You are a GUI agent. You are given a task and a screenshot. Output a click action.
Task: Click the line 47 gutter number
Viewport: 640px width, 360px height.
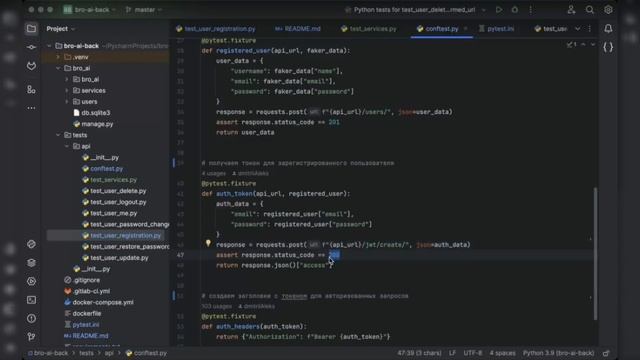pyautogui.click(x=180, y=255)
